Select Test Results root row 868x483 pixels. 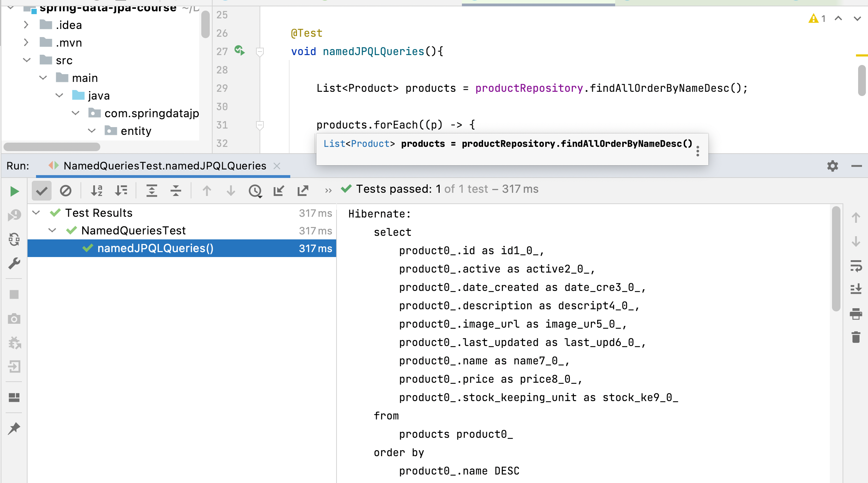(x=182, y=213)
